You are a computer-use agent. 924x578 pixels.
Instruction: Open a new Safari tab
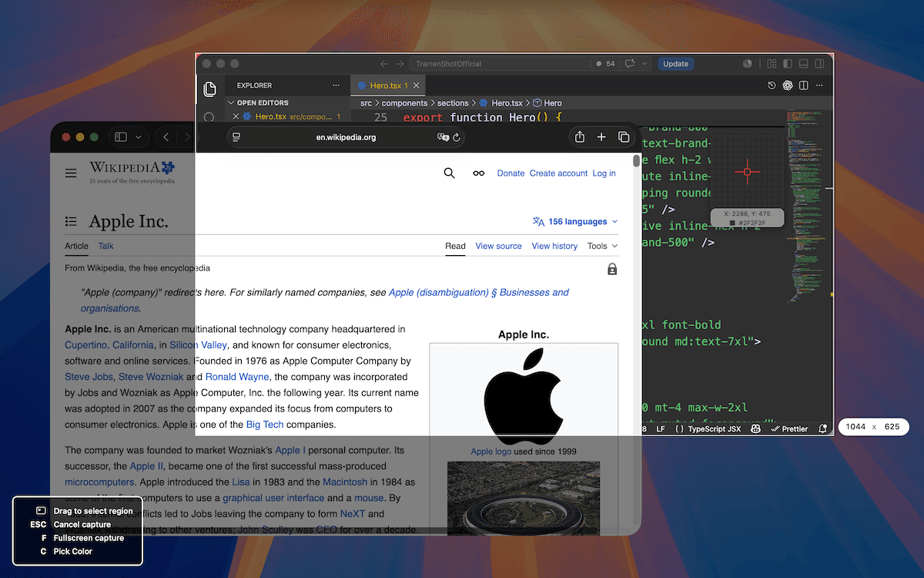[x=601, y=137]
